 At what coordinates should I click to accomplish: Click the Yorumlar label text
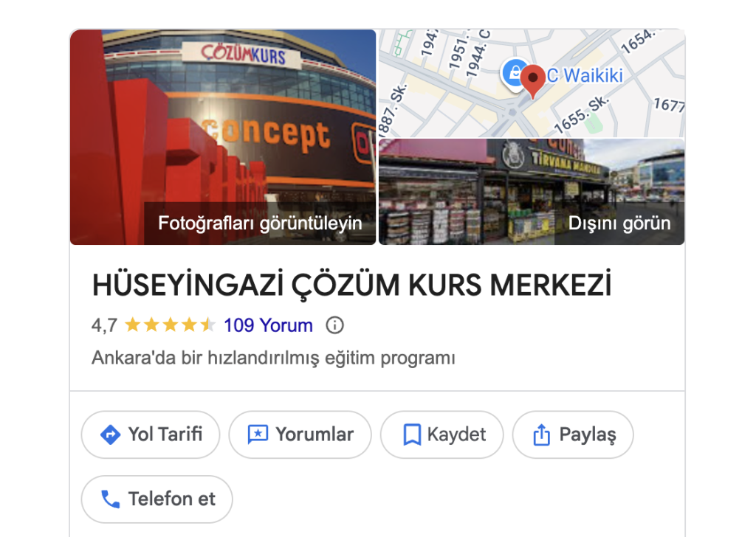coord(315,434)
